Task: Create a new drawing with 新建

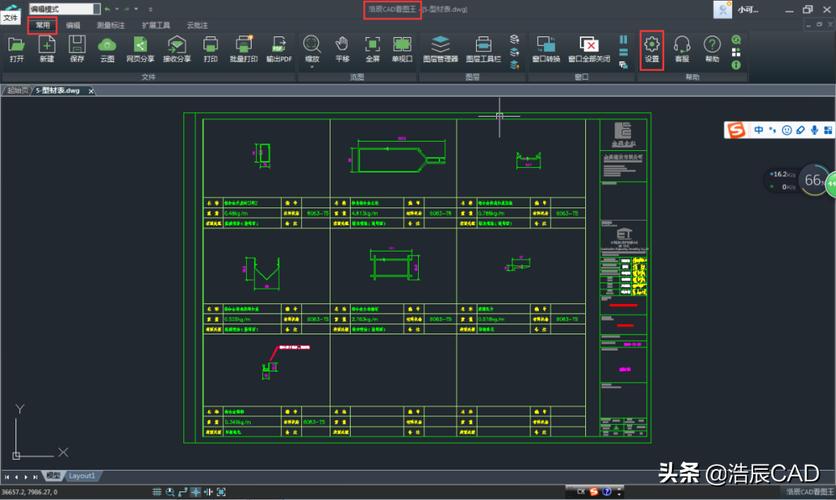Action: [47, 48]
